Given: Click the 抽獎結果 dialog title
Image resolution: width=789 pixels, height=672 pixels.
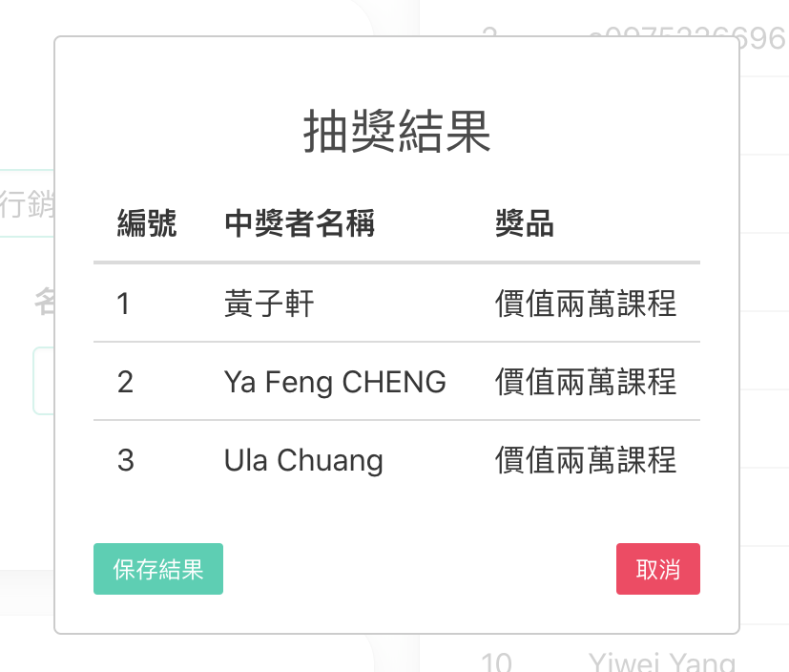Looking at the screenshot, I should coord(397,132).
